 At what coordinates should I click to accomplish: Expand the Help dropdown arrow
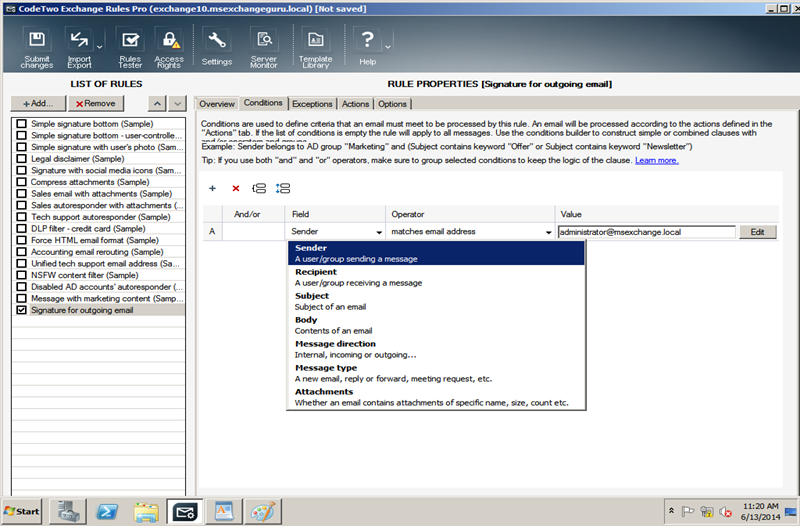click(x=388, y=47)
